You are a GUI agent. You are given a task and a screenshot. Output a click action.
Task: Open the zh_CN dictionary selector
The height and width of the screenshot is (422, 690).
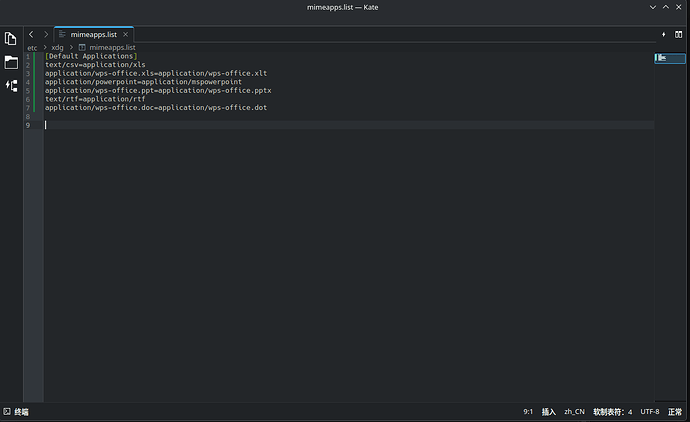point(575,412)
